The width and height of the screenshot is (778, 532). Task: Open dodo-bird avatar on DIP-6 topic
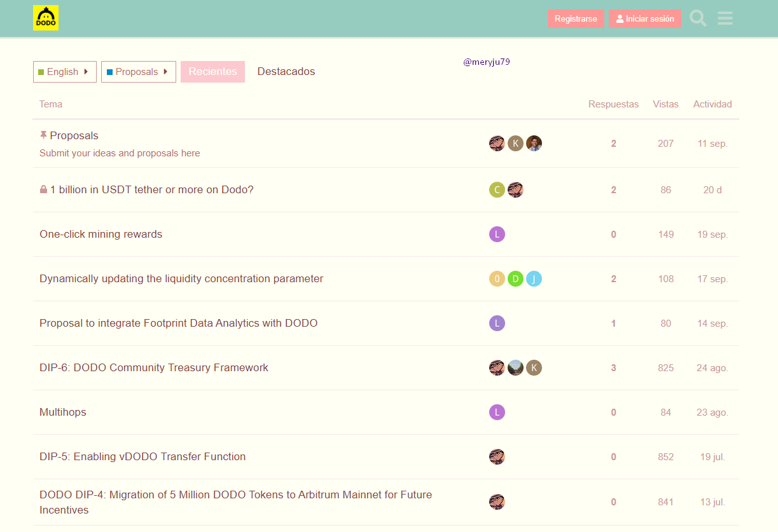tap(497, 367)
